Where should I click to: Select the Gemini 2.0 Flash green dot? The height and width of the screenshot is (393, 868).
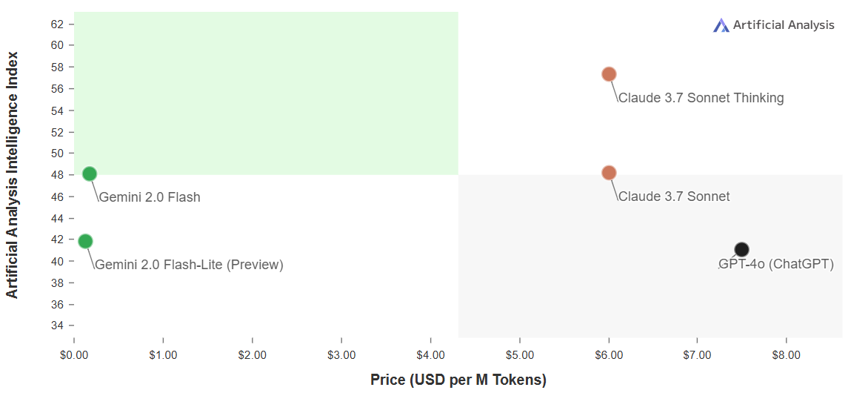[90, 174]
